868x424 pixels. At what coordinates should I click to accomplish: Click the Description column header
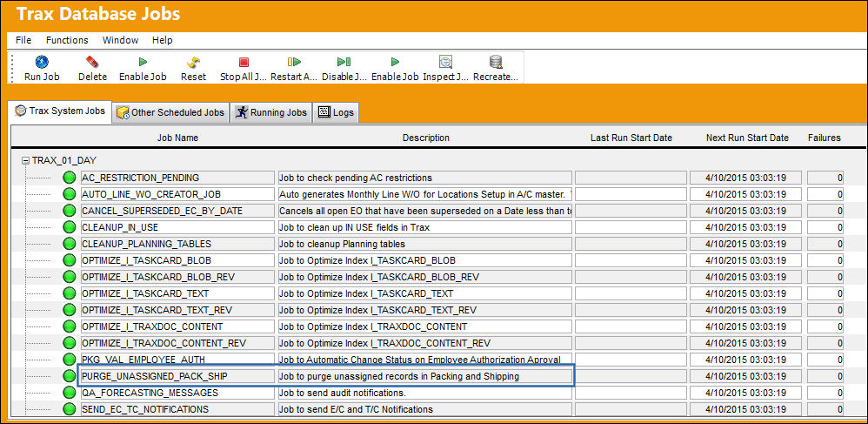(425, 138)
